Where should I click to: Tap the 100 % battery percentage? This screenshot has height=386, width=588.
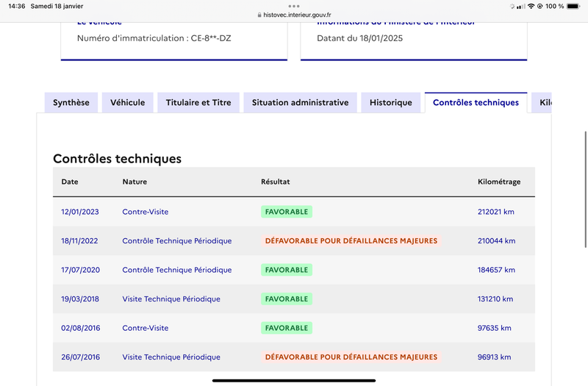[554, 6]
